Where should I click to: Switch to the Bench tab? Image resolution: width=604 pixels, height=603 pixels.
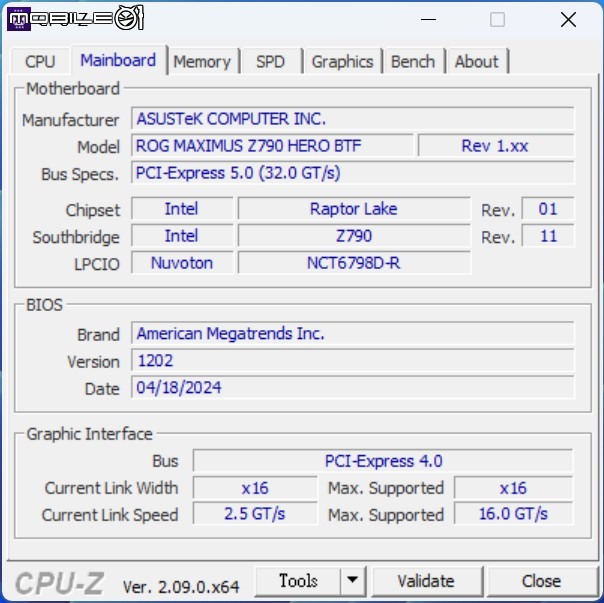413,61
